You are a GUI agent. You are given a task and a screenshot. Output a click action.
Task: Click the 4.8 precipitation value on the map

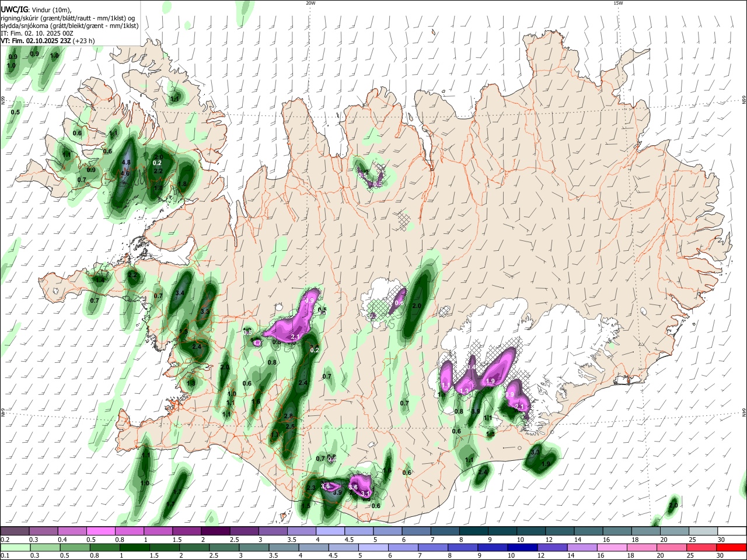pos(125,162)
